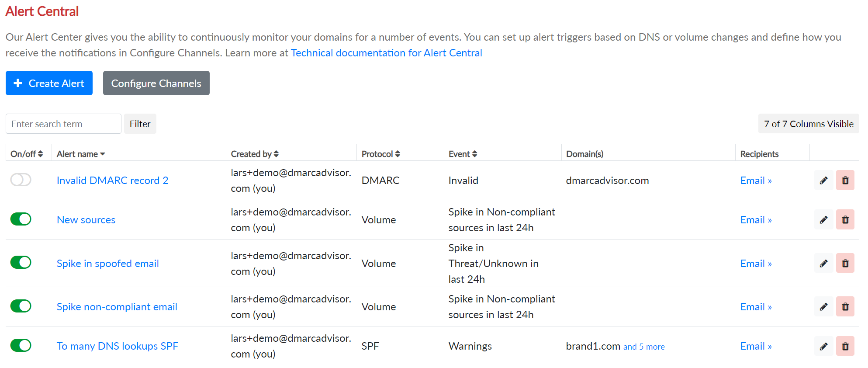
Task: Disable the New sources alert toggle
Action: [21, 219]
